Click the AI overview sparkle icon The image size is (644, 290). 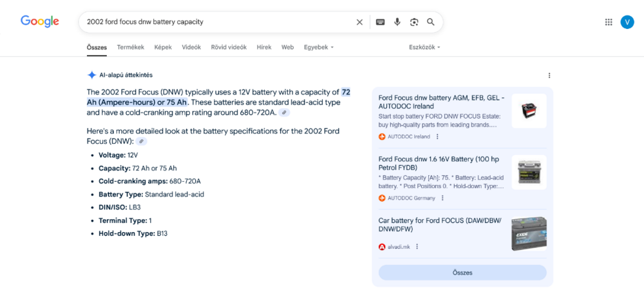coord(91,75)
